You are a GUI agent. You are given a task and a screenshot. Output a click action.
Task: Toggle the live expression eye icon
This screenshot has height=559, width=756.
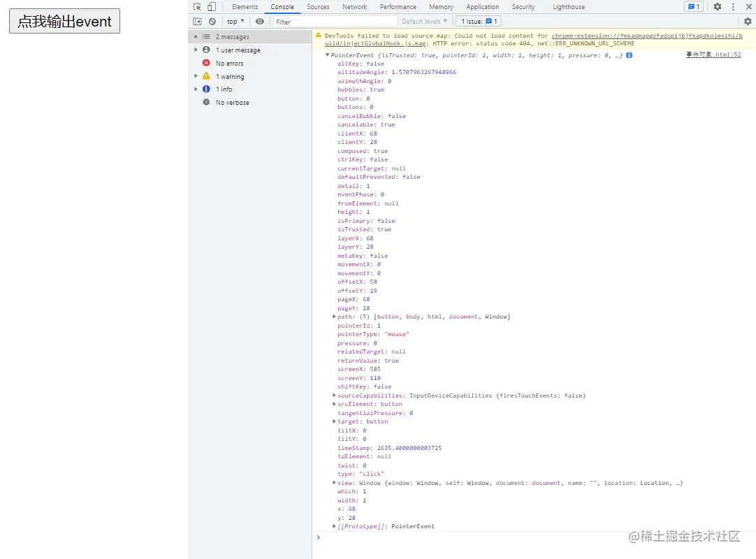point(260,21)
